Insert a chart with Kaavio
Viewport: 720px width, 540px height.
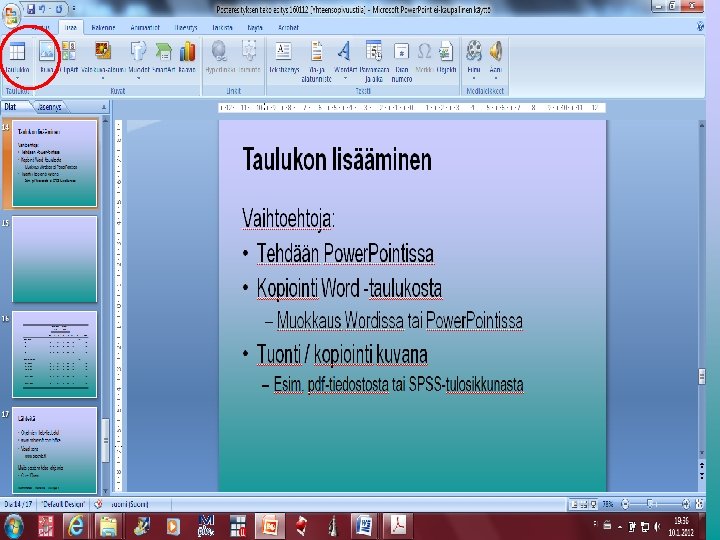point(187,57)
